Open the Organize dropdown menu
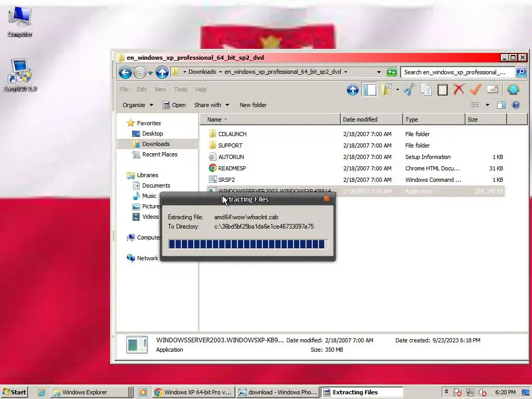The image size is (532, 399). coord(138,105)
